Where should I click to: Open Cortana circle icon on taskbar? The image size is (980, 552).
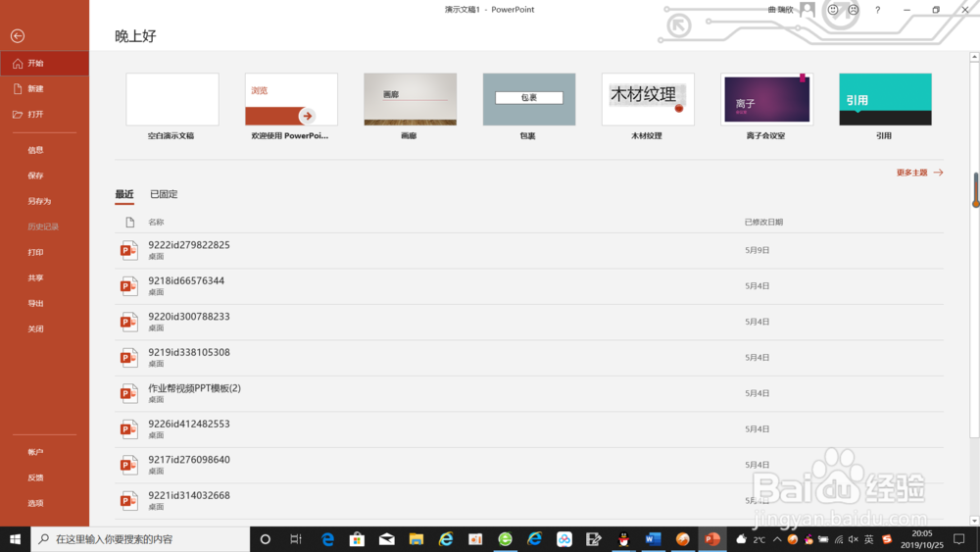click(x=265, y=539)
